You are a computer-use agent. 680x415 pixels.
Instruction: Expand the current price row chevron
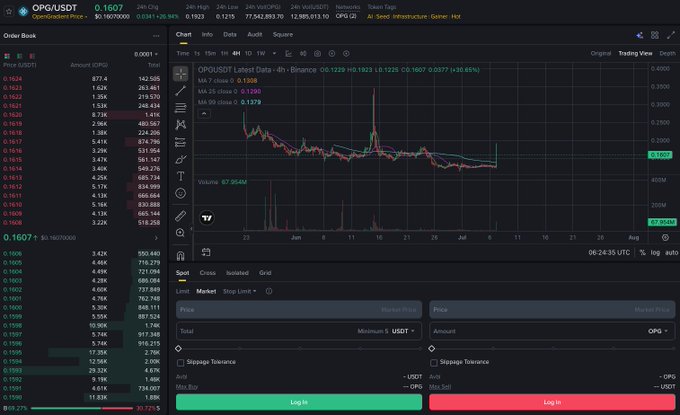click(x=156, y=238)
